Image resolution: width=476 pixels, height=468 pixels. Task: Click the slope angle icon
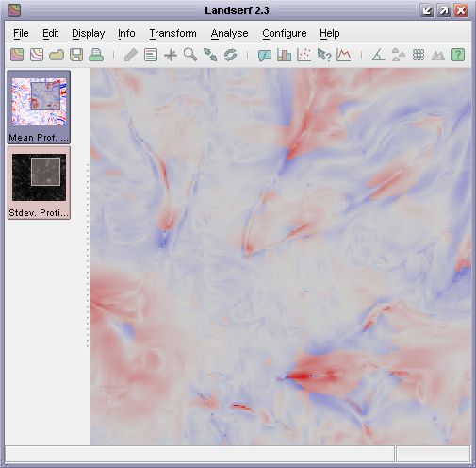pos(378,55)
